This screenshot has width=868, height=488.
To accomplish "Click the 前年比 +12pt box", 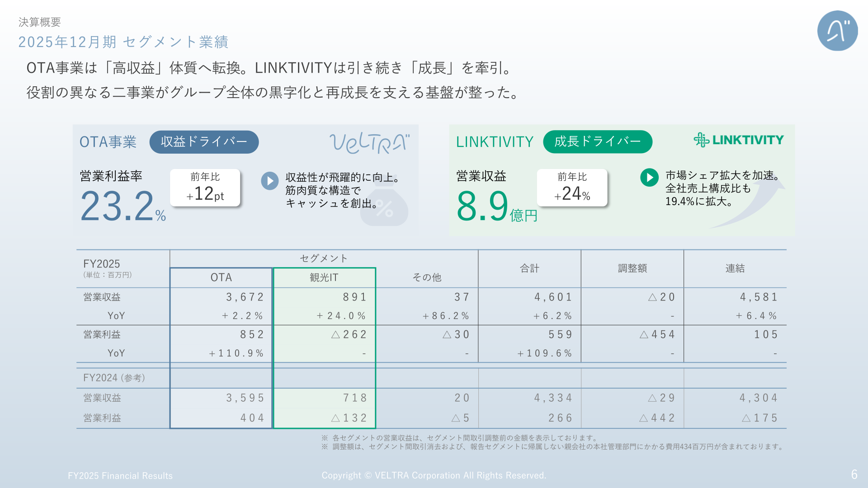I will coord(205,188).
